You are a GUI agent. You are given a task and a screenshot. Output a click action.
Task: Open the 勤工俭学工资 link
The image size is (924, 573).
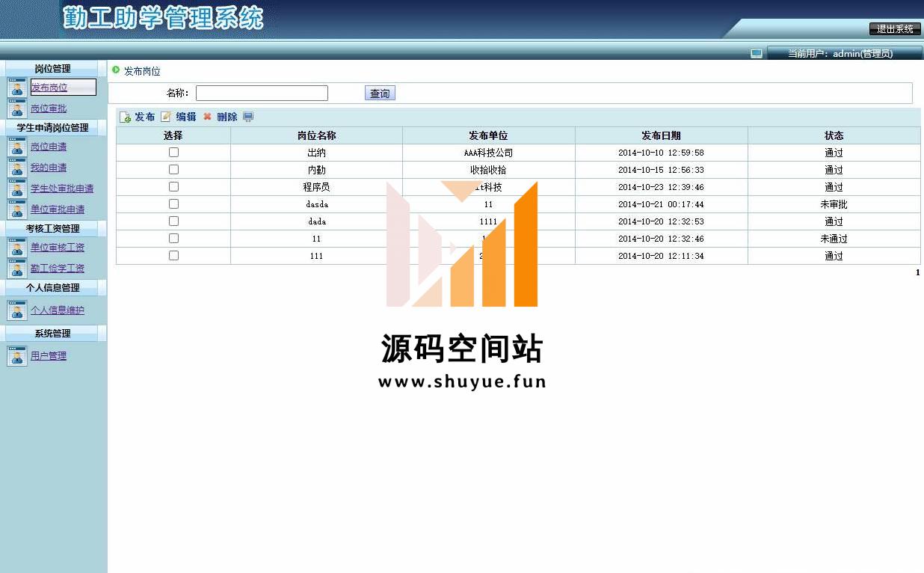pos(58,269)
